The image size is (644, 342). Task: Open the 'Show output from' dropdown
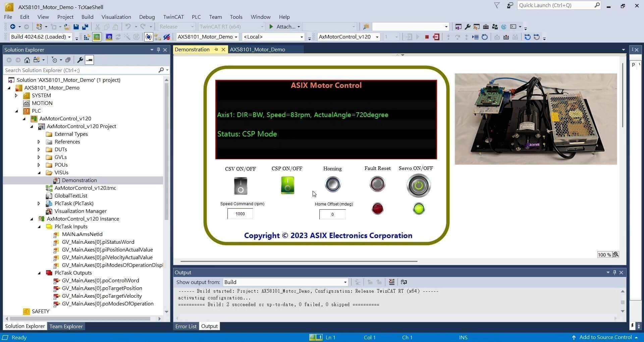click(285, 282)
